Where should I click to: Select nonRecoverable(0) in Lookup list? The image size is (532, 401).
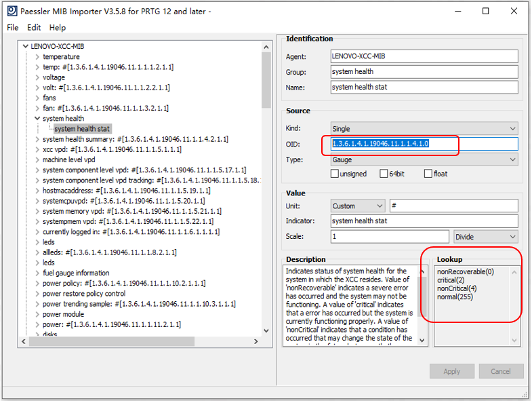(465, 272)
